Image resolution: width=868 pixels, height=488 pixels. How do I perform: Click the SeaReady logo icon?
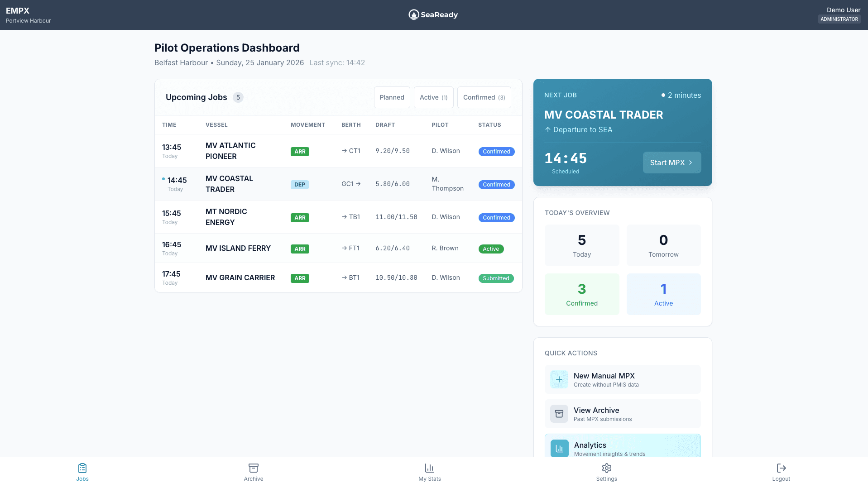413,14
